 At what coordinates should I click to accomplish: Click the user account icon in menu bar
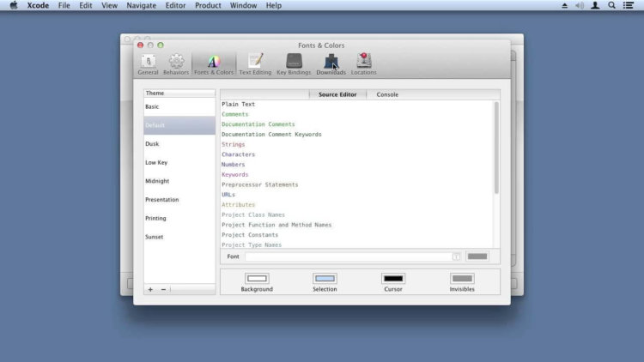595,5
